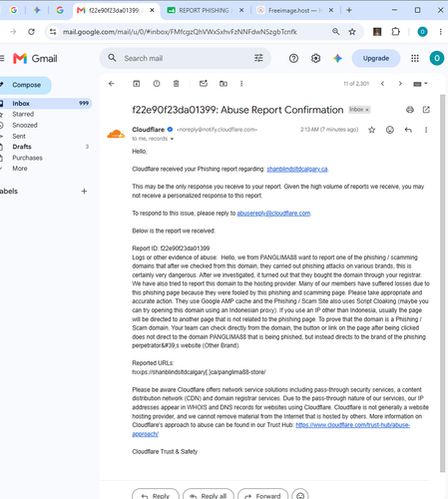This screenshot has height=499, width=448.
Task: Create new label with plus icon
Action: [84, 191]
